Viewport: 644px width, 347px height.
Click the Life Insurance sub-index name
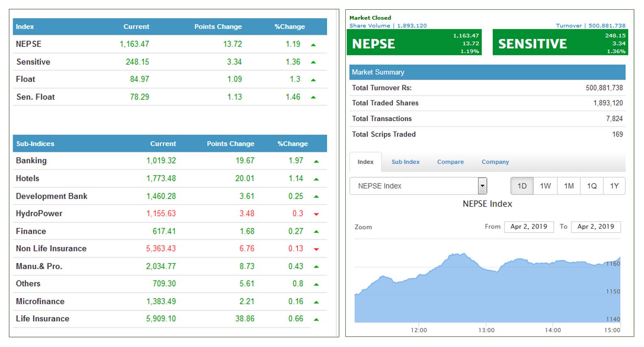point(43,319)
